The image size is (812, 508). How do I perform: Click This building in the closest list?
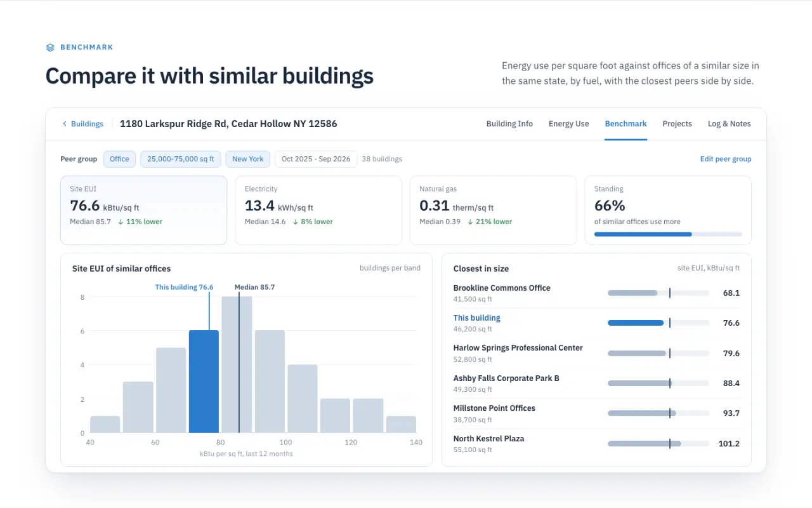tap(476, 317)
